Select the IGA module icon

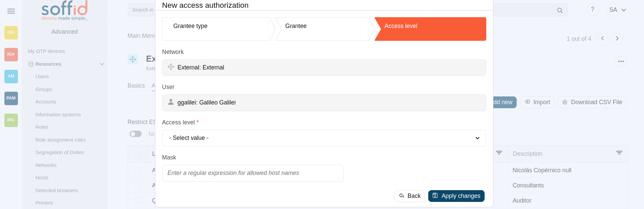coord(11,54)
